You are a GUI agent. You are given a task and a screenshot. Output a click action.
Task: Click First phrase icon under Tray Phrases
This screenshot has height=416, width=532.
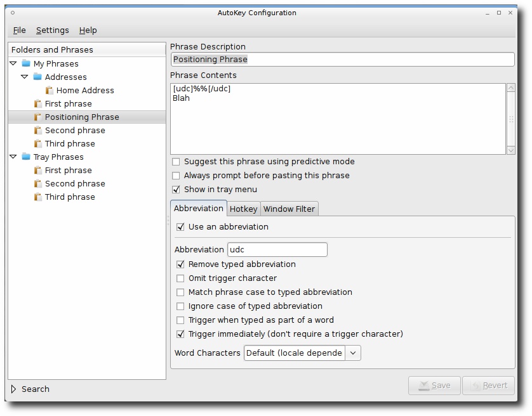(37, 170)
